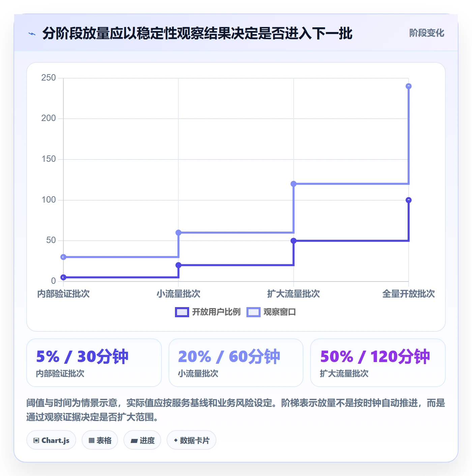Click 观察窗口 point at 扩大流量批次 (120)
The height and width of the screenshot is (476, 472).
coord(293,184)
